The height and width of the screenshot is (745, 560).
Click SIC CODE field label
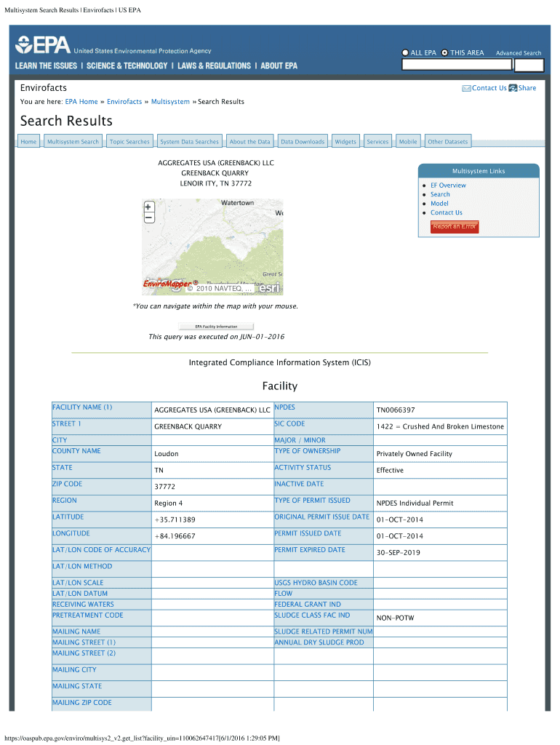(289, 424)
